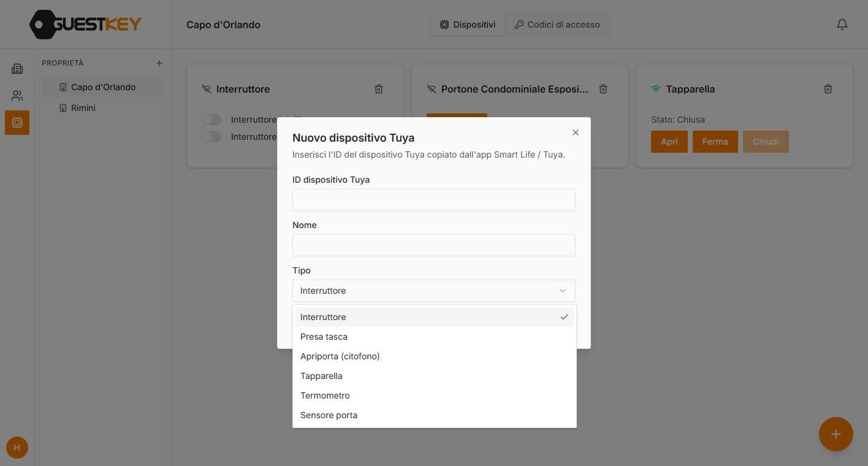Screen dimensions: 868x466
Task: Click Stato: Chiusa status text
Action: pyautogui.click(x=678, y=120)
